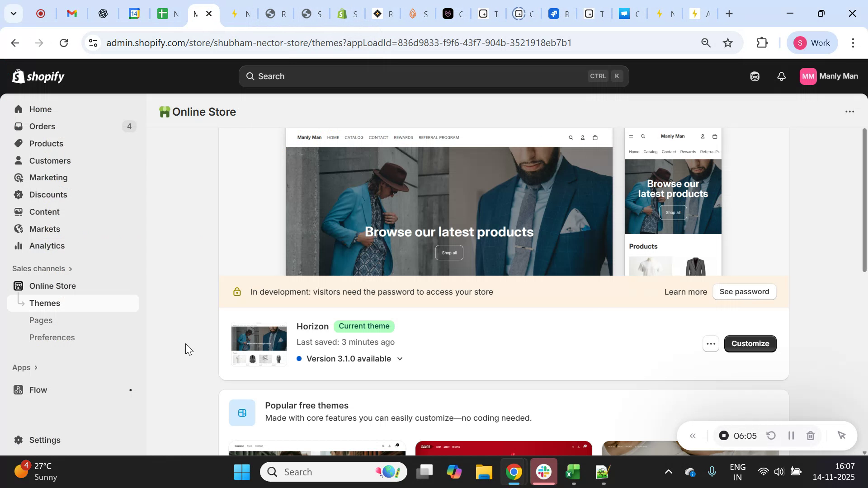
Task: Open Analytics from the sidebar
Action: click(47, 246)
